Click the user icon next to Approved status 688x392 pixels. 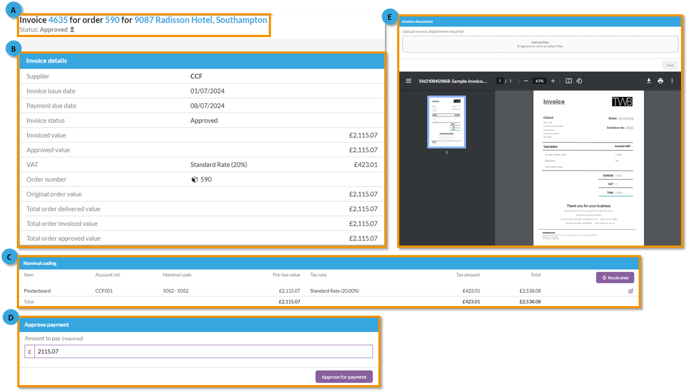(72, 30)
